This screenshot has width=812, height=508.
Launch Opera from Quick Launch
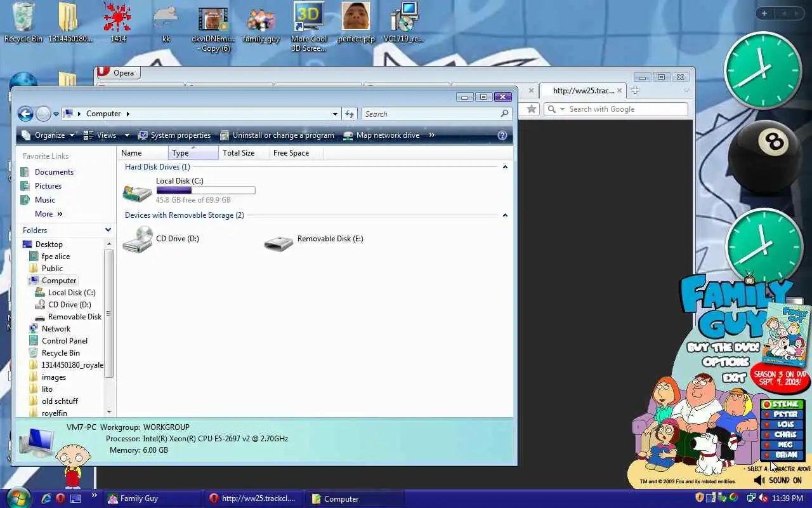point(60,498)
